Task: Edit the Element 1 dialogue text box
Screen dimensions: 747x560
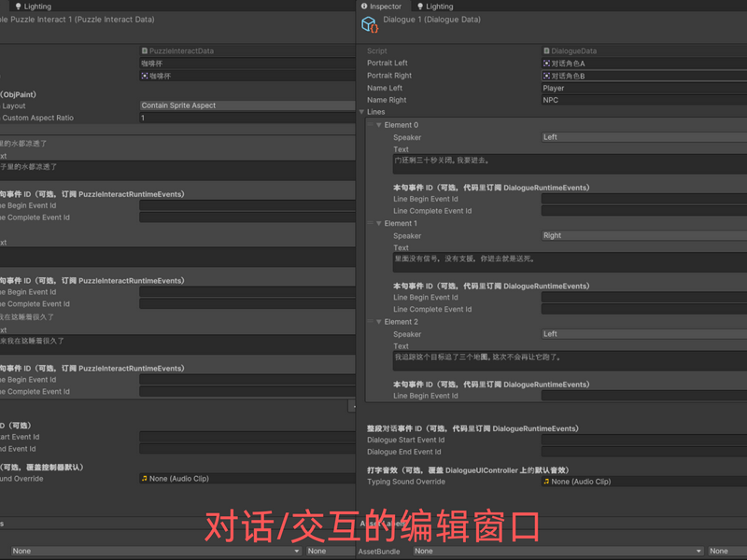Action: click(570, 263)
